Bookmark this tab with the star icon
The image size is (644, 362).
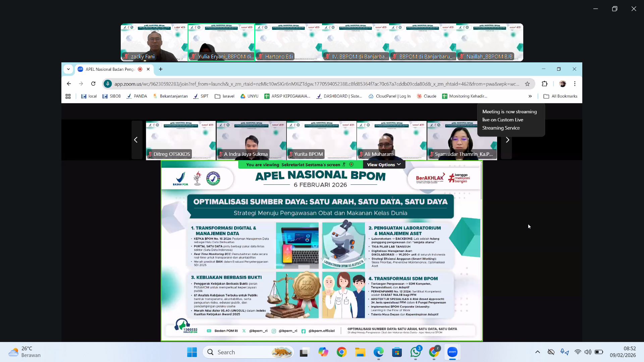pyautogui.click(x=527, y=84)
